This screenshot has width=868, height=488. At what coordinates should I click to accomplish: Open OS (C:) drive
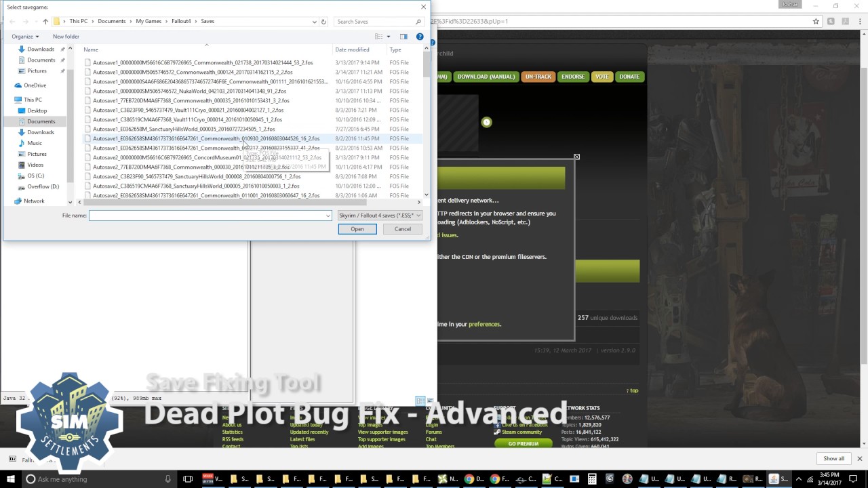(36, 176)
